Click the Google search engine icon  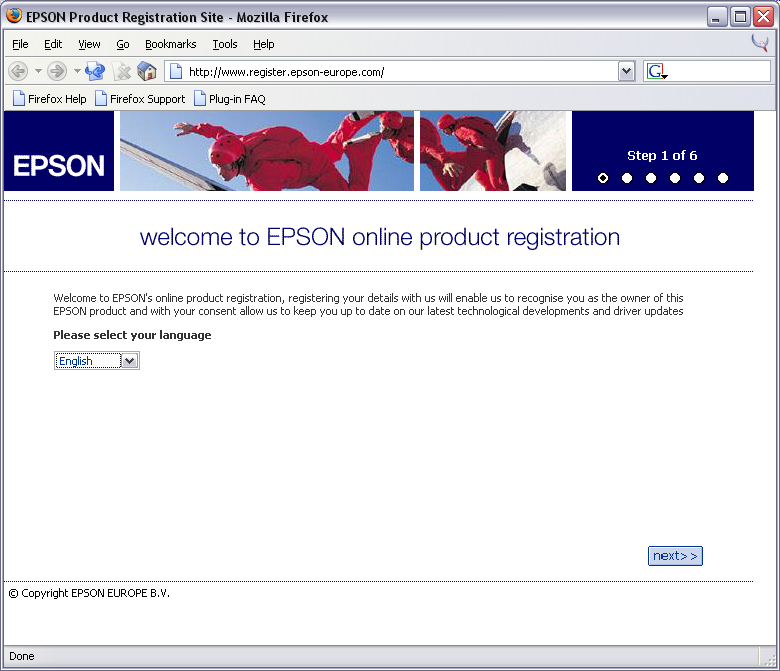click(x=656, y=71)
